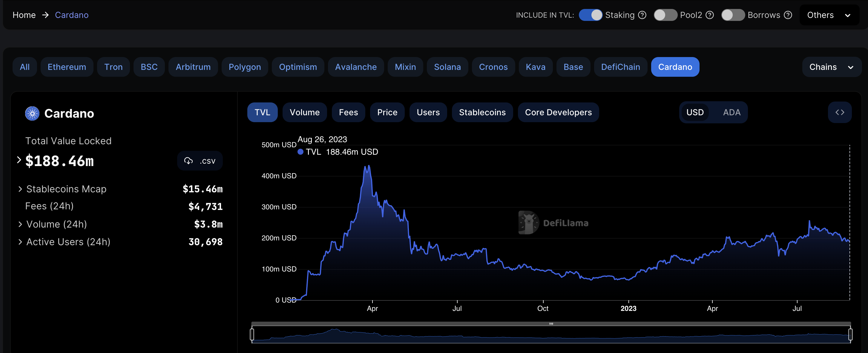Open the embed chart code view

[x=840, y=112]
